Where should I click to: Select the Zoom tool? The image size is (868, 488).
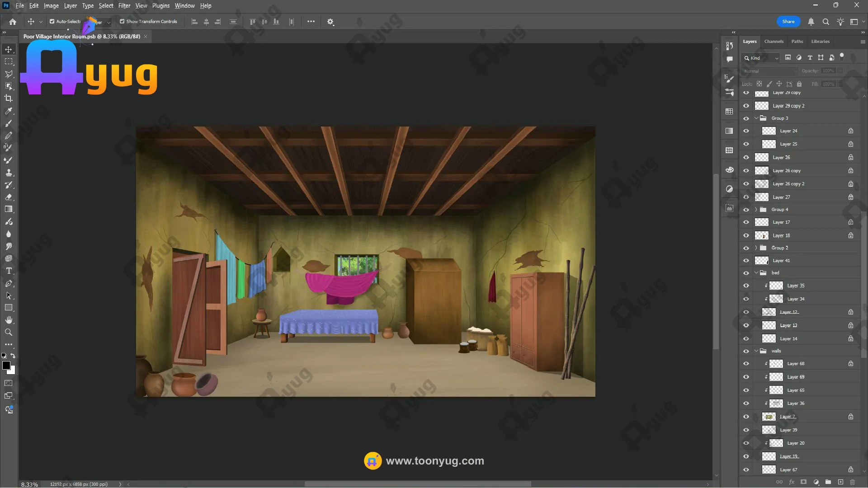tap(9, 332)
